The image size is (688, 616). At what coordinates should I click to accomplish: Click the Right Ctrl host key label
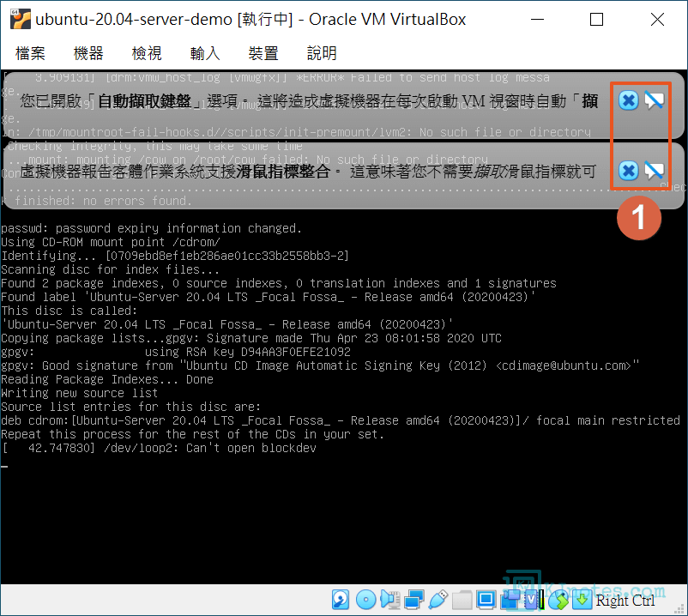tap(625, 601)
